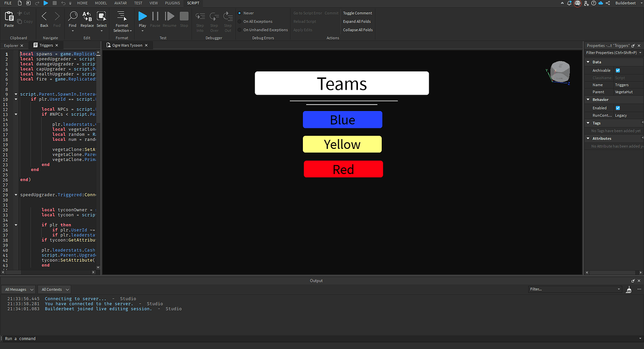Open the MODEL ribbon tab
Screen dimensions: 644x349
click(x=100, y=3)
